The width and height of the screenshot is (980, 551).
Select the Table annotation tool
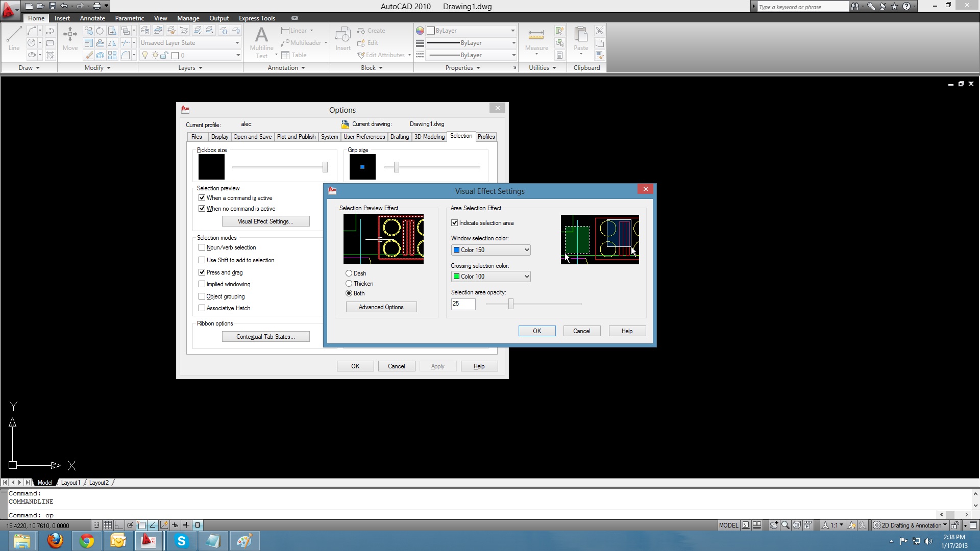tap(294, 55)
